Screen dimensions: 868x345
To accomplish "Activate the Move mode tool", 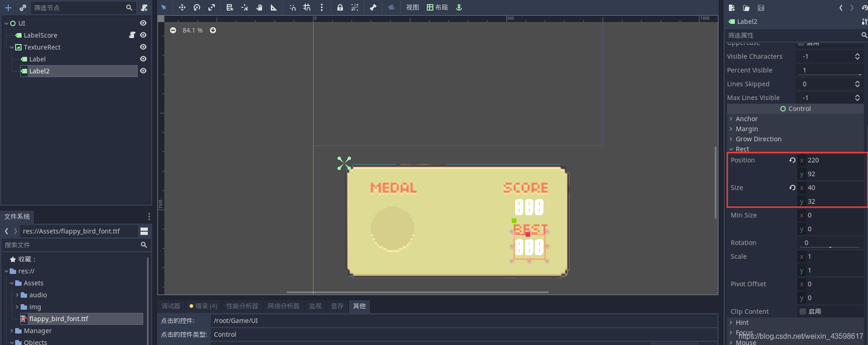I will coord(182,7).
